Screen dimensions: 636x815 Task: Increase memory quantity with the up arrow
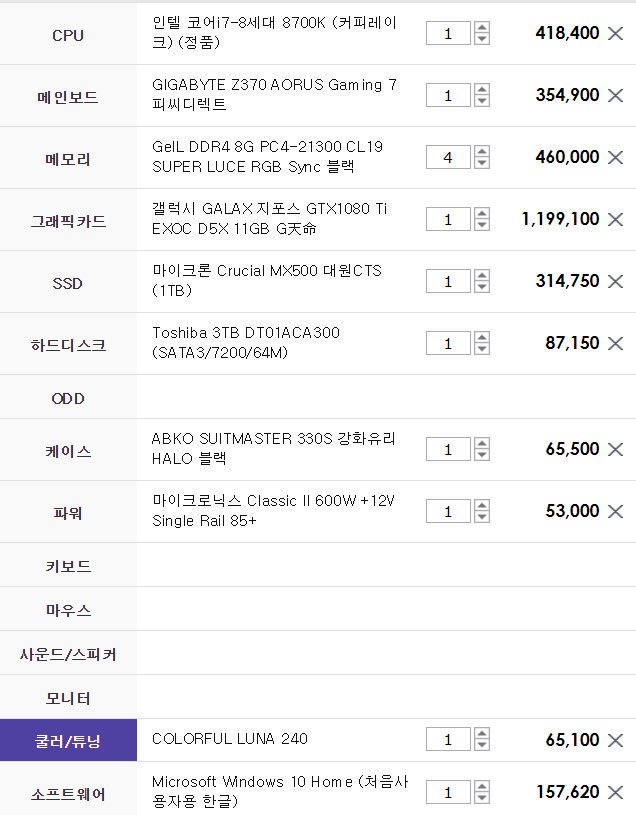click(x=482, y=152)
